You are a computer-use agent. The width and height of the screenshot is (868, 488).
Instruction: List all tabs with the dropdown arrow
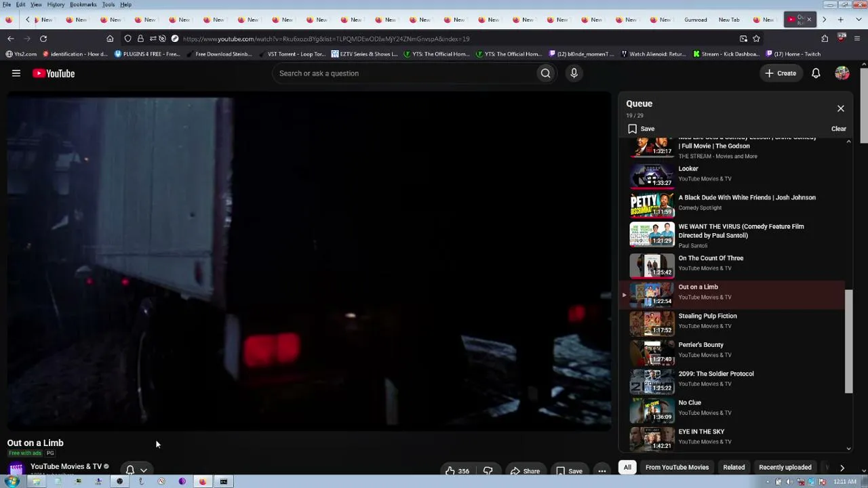coord(857,20)
